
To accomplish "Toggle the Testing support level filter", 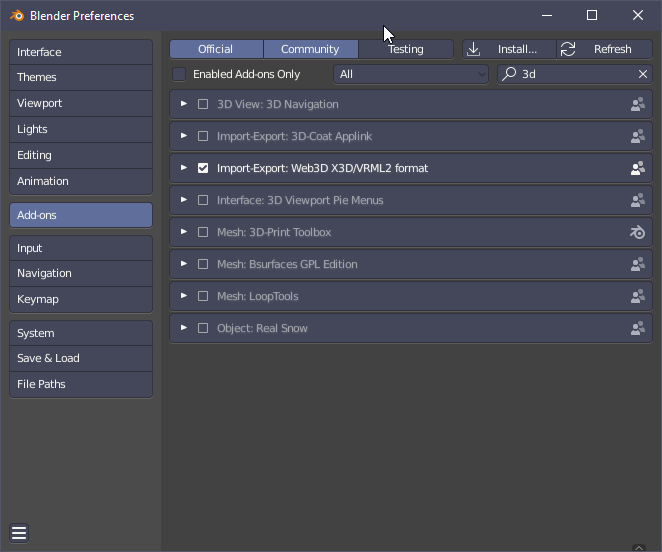I will pyautogui.click(x=406, y=49).
